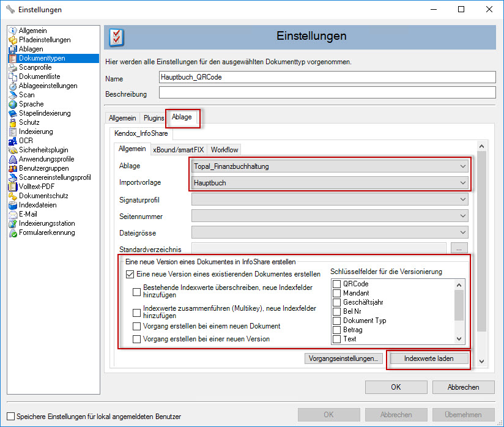The width and height of the screenshot is (504, 427).
Task: Click the Volltext-PDF icon
Action: point(13,187)
